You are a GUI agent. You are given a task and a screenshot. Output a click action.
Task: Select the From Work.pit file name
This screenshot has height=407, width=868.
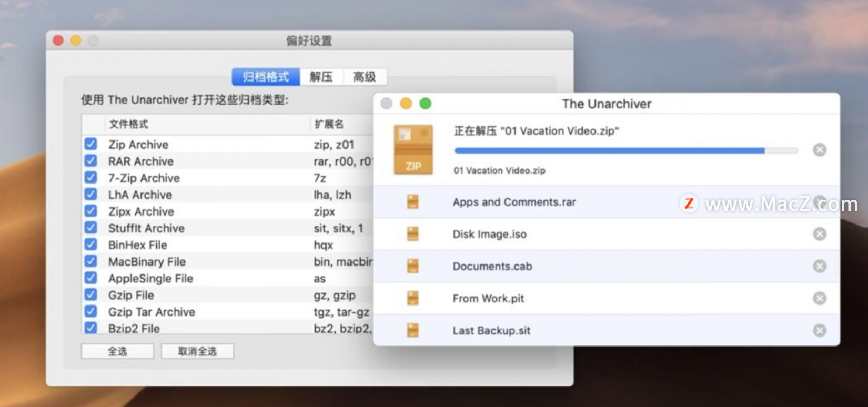click(x=488, y=298)
